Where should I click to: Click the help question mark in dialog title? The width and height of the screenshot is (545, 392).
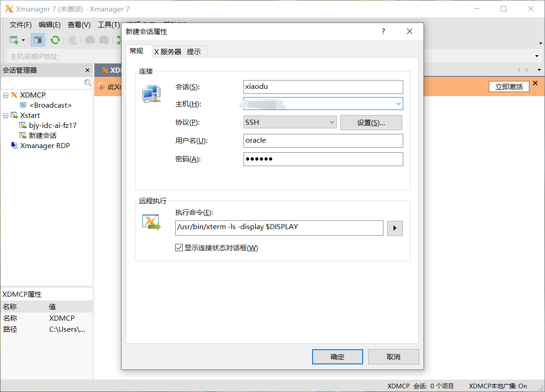click(383, 31)
